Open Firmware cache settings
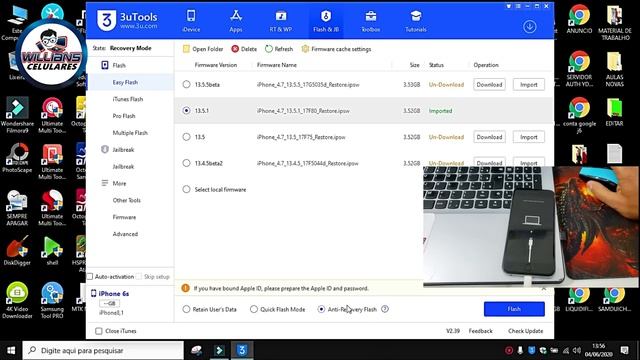 [336, 49]
